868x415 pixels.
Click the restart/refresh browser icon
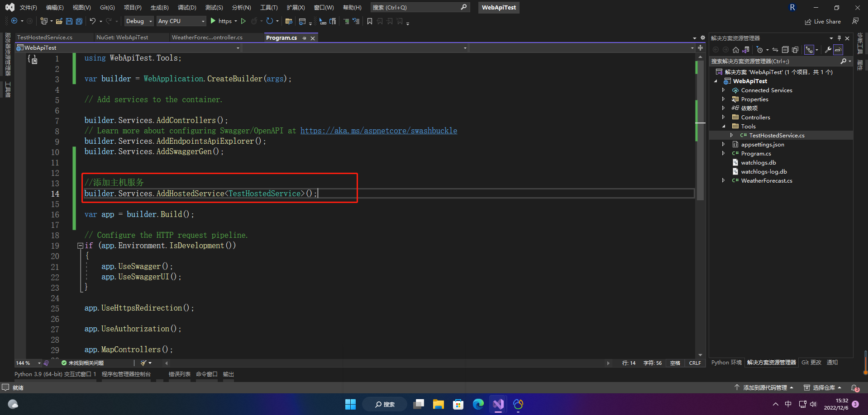(270, 21)
